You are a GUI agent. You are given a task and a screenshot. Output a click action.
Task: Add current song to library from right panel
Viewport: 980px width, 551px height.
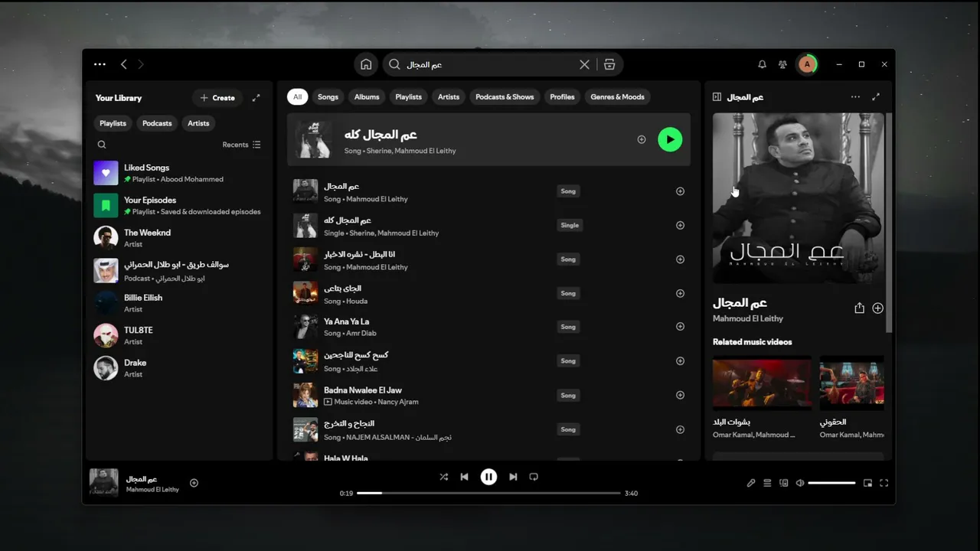(877, 308)
